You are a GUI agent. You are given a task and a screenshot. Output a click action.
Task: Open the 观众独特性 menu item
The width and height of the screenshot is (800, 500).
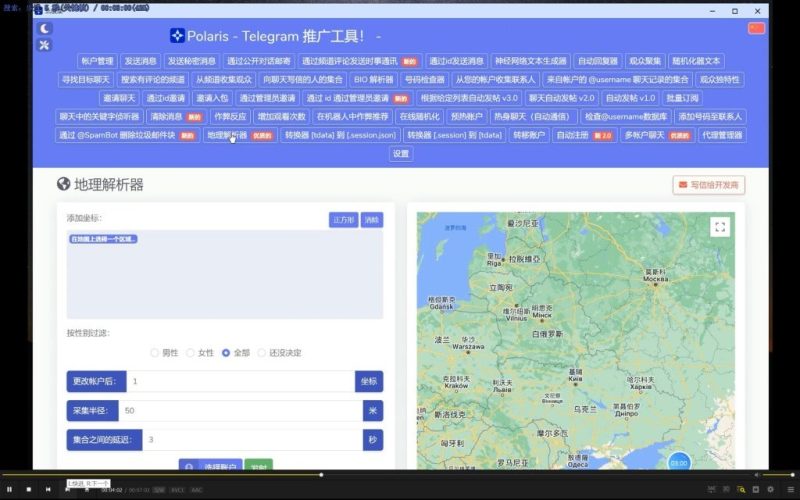719,80
